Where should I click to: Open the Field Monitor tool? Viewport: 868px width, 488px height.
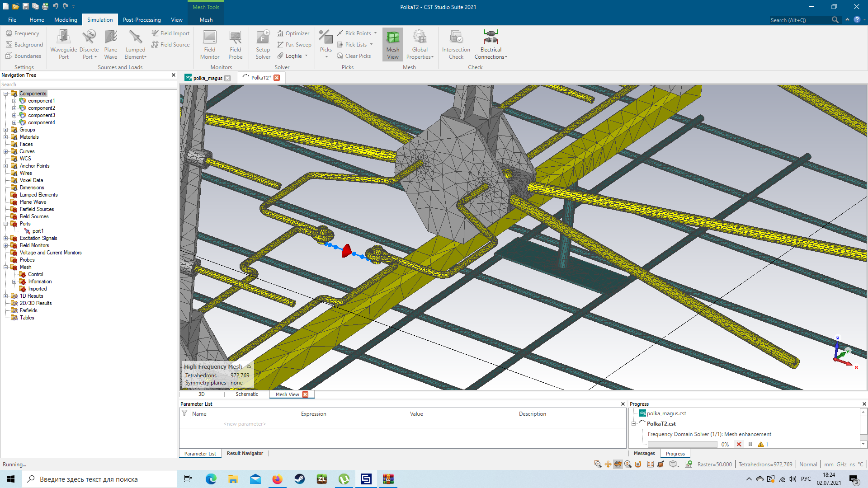(x=210, y=38)
